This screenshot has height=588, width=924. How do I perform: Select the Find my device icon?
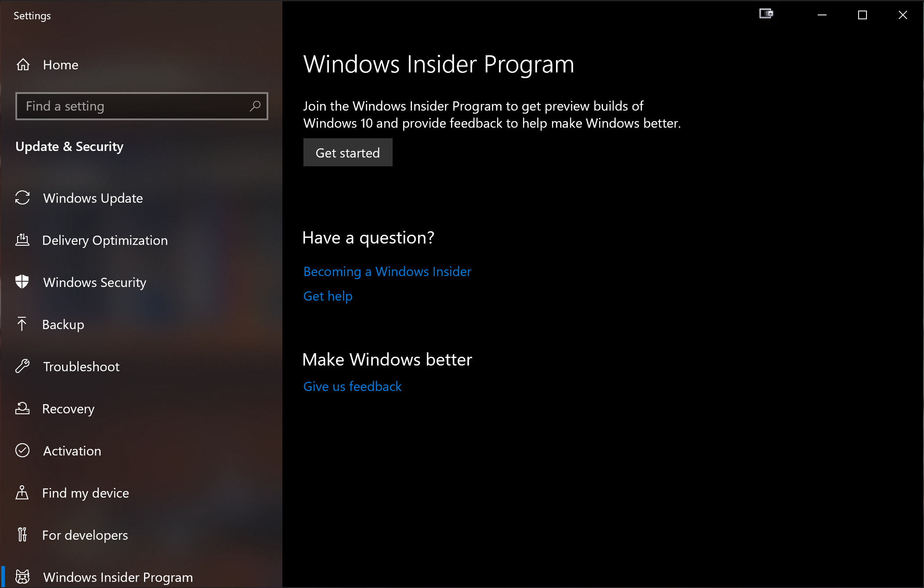[23, 492]
